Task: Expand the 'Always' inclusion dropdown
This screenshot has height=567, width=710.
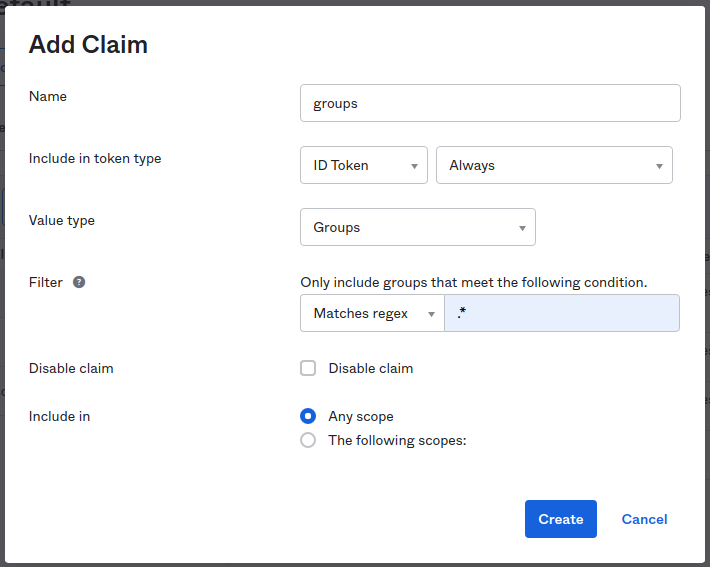Action: pyautogui.click(x=554, y=165)
